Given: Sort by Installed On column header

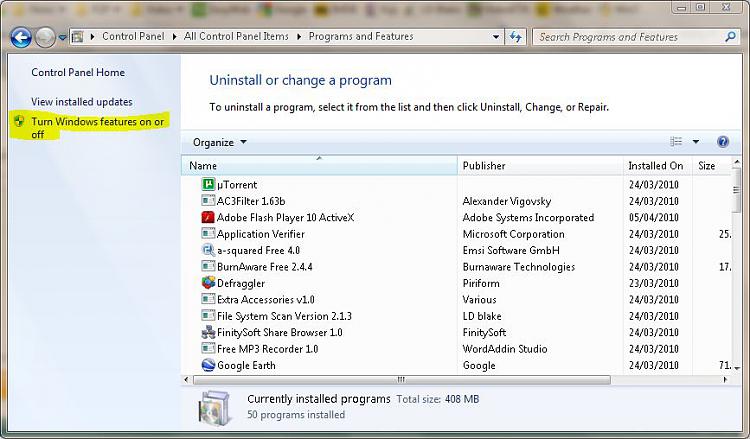Looking at the screenshot, I should click(657, 165).
